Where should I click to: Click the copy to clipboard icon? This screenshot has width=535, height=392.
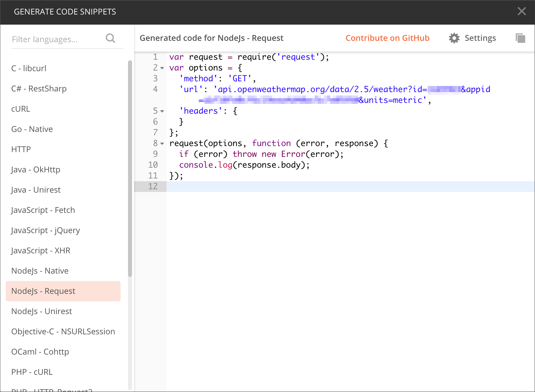tap(520, 38)
